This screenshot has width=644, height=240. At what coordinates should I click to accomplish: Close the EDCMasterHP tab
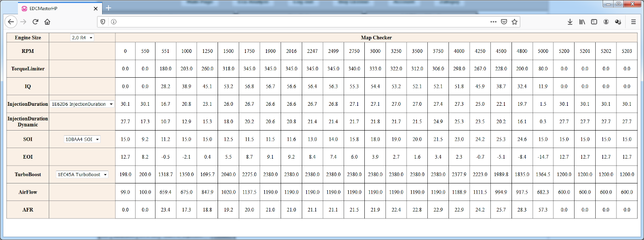point(96,8)
